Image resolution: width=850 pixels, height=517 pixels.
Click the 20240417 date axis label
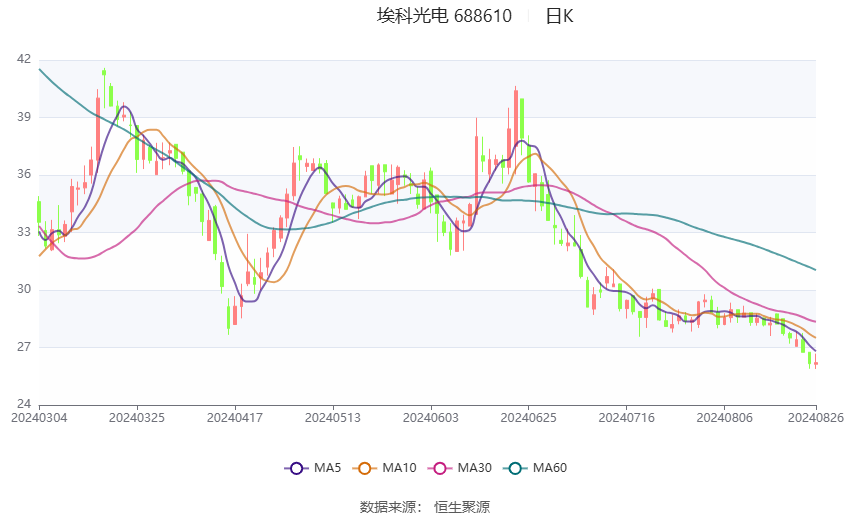pos(235,418)
